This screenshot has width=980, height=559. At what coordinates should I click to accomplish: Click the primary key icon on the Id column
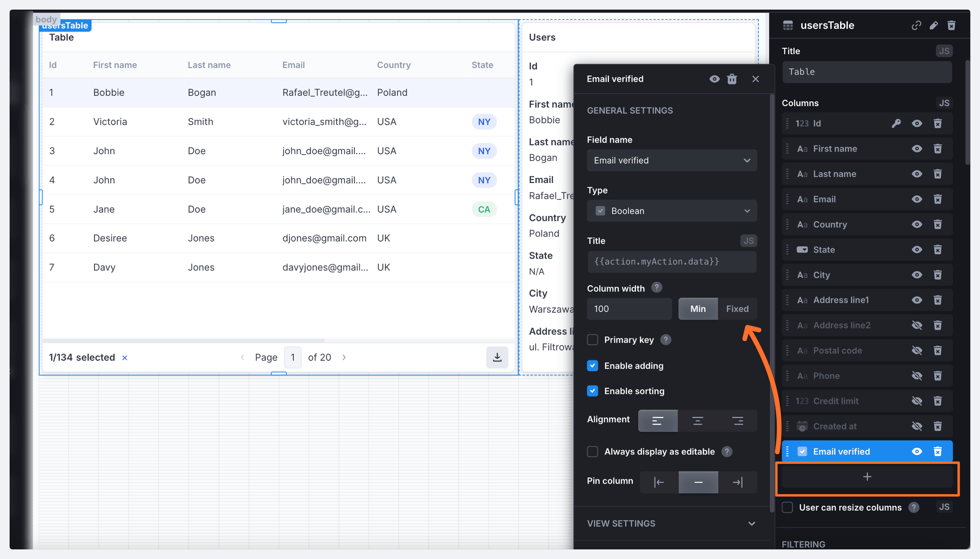pos(896,123)
